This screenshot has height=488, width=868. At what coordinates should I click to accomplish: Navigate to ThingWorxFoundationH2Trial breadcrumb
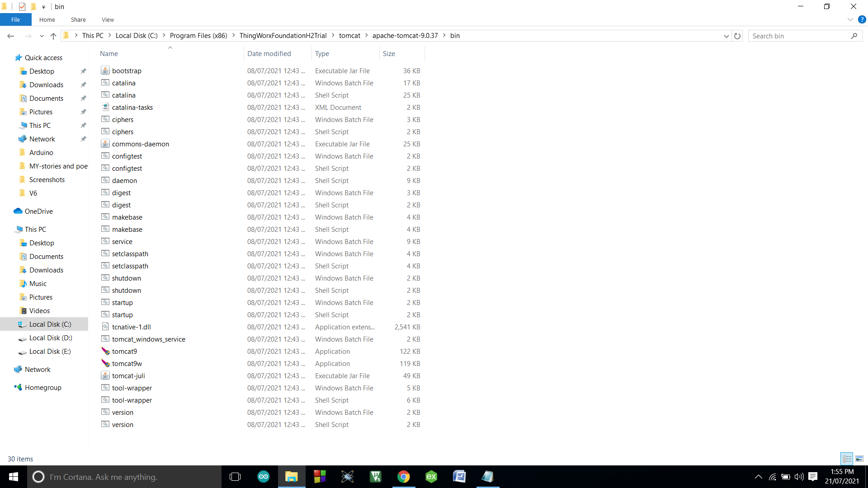[x=283, y=36]
